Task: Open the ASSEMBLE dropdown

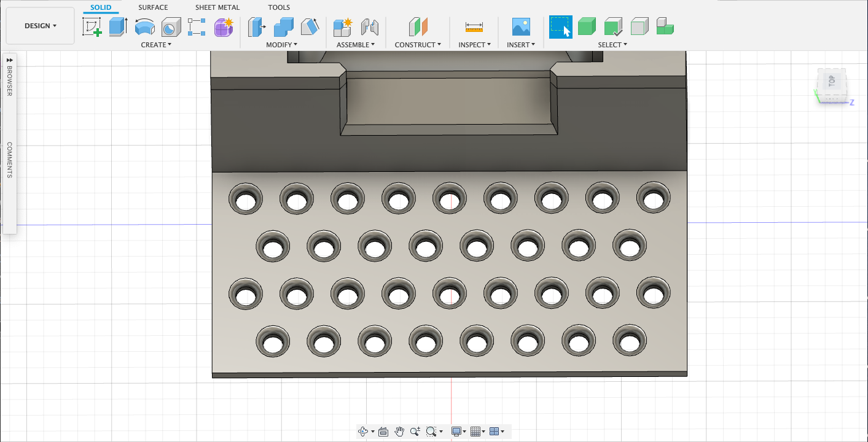Action: 356,45
